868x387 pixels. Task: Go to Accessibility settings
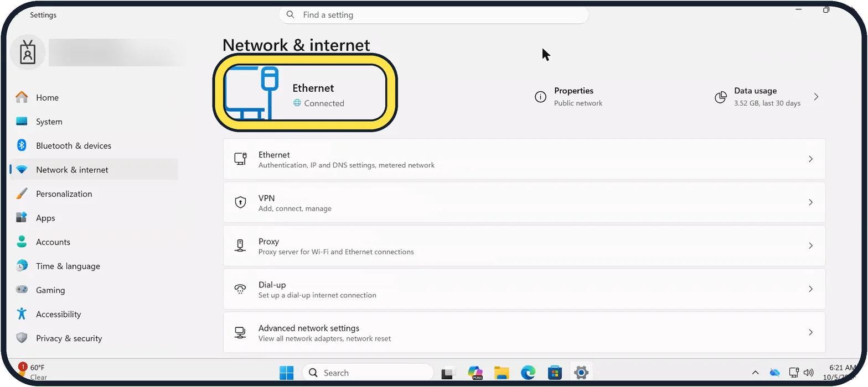[x=93, y=314]
